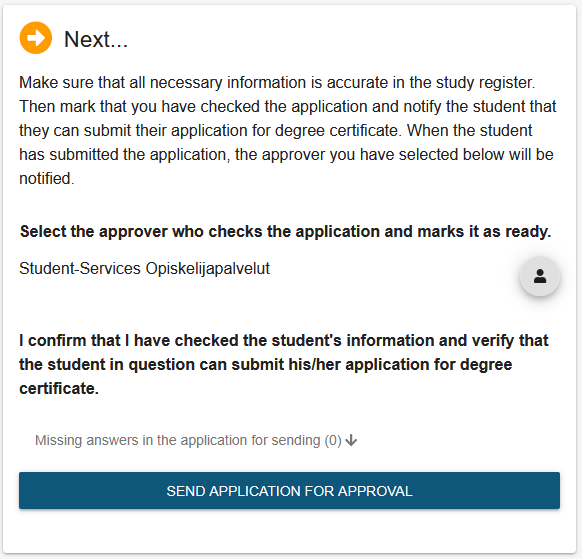Screen dimensions: 582x559
Task: Click the '(0)' missing answers count
Action: pyautogui.click(x=333, y=441)
